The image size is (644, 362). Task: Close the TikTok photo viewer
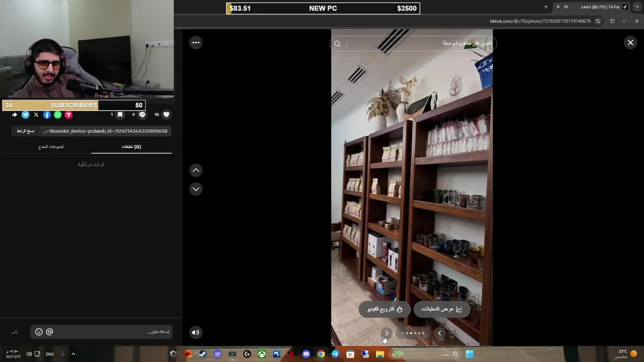pyautogui.click(x=630, y=43)
